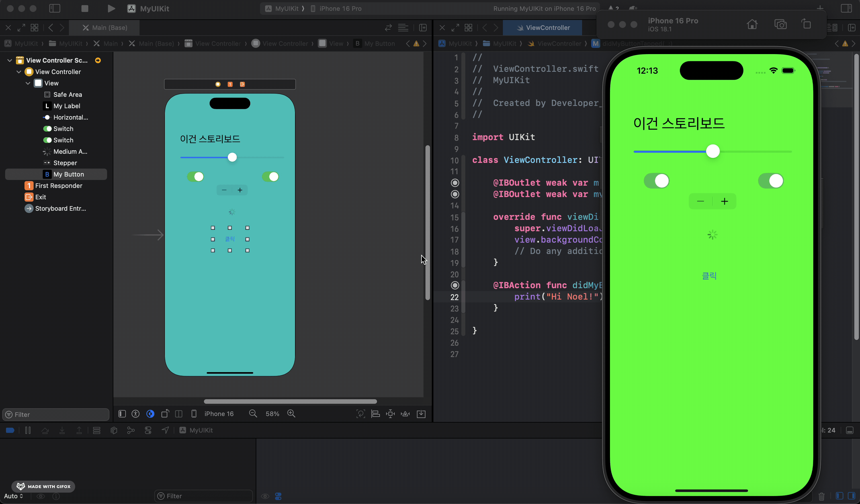
Task: Tap the 클릭 button in the simulator
Action: click(709, 276)
